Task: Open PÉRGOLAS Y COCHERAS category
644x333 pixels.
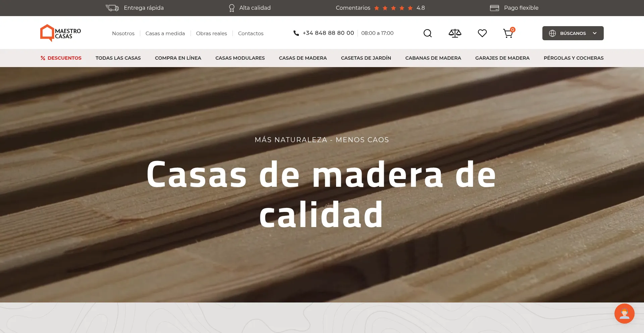Action: pyautogui.click(x=573, y=58)
